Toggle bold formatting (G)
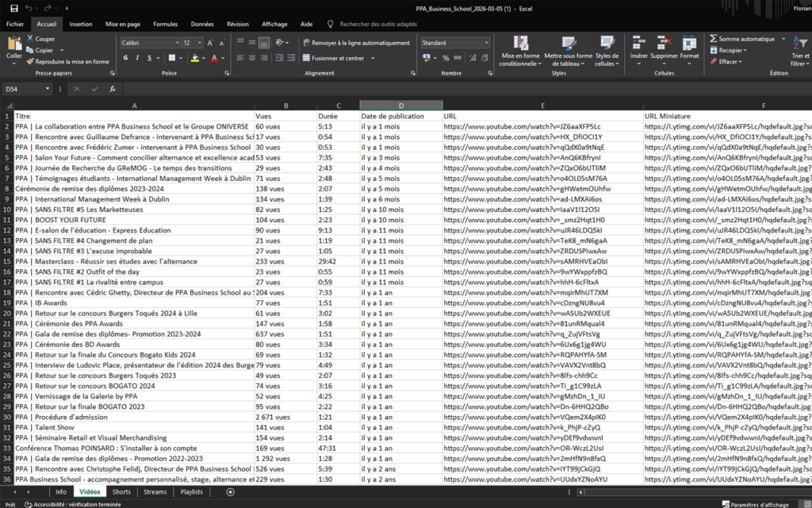Viewport: 812px width, 508px height. (125, 58)
